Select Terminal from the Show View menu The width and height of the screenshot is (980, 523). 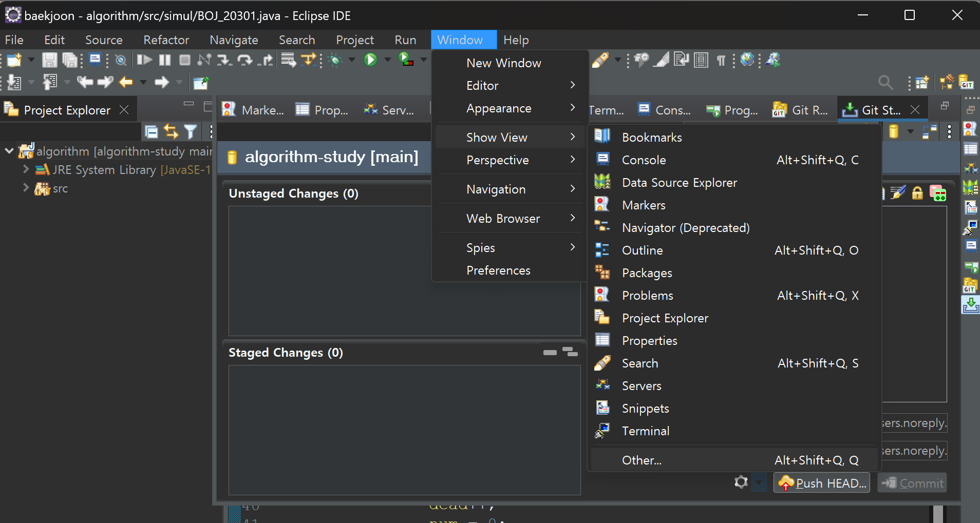[646, 431]
